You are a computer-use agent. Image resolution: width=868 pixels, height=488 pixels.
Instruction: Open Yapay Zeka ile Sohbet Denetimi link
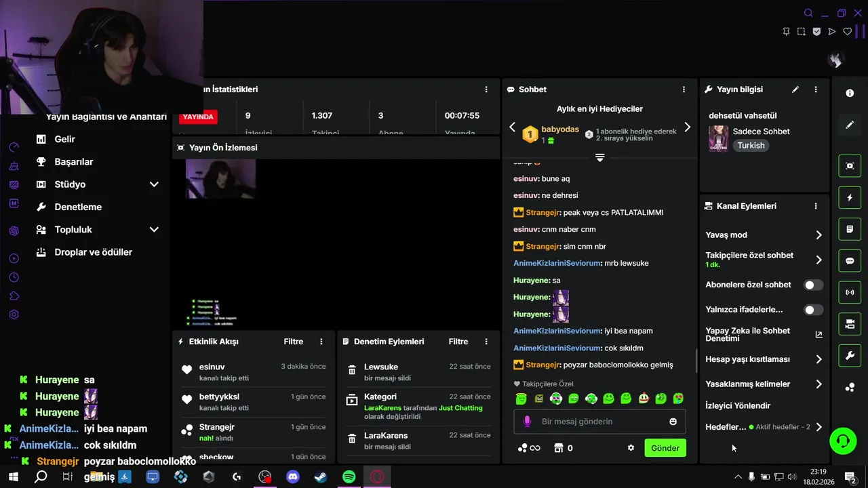pos(818,334)
